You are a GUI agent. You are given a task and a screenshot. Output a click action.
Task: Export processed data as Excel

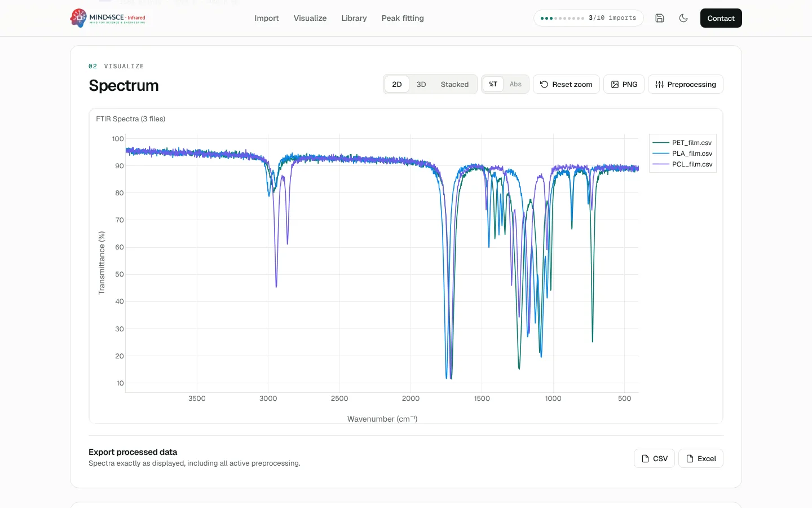(x=701, y=458)
